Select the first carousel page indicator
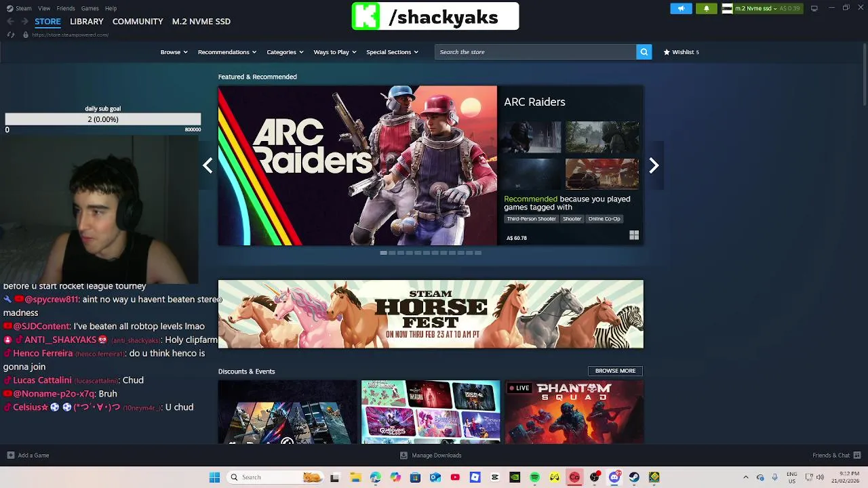Screen dimensions: 868x488 383,253
